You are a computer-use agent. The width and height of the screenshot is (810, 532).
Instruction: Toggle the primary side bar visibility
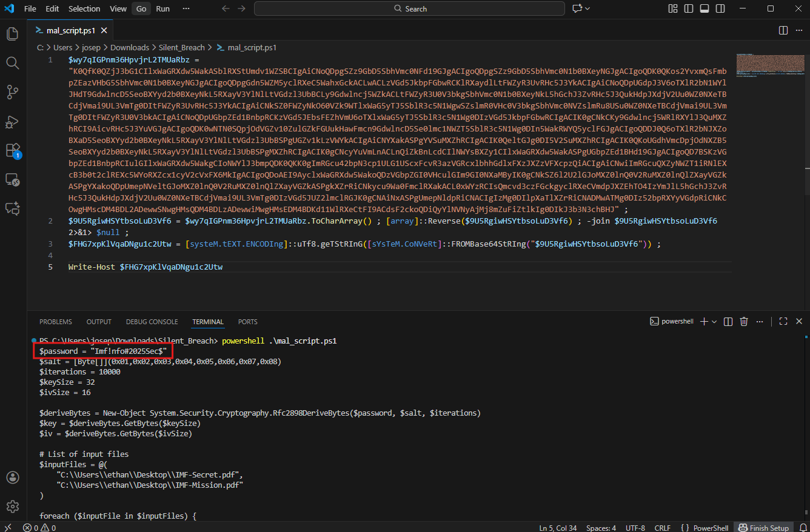coord(689,8)
